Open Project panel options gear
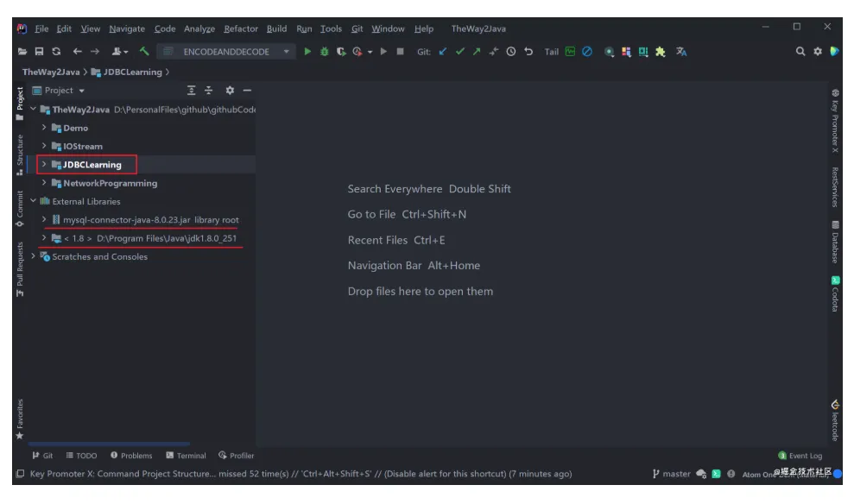 point(230,91)
